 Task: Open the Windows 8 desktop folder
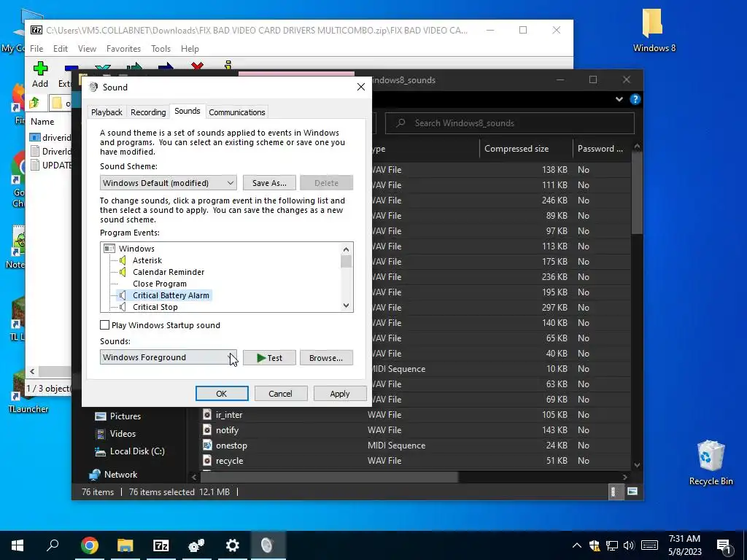pyautogui.click(x=654, y=29)
